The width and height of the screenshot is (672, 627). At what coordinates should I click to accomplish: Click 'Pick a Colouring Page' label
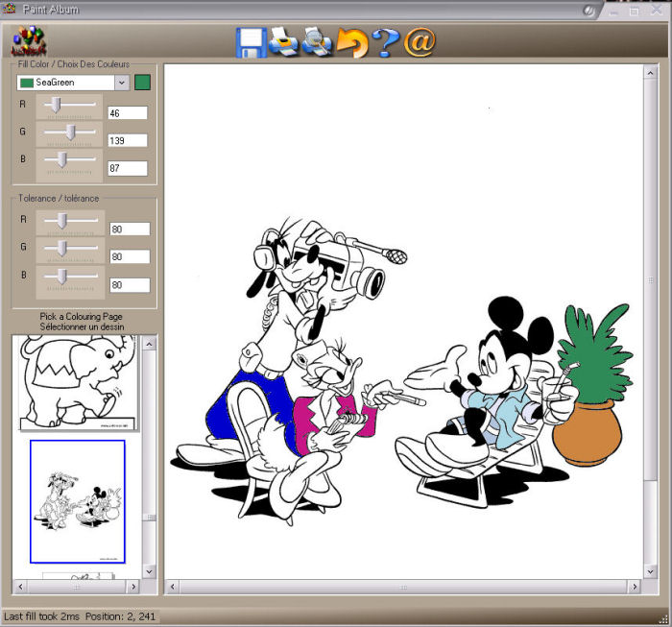pos(82,316)
